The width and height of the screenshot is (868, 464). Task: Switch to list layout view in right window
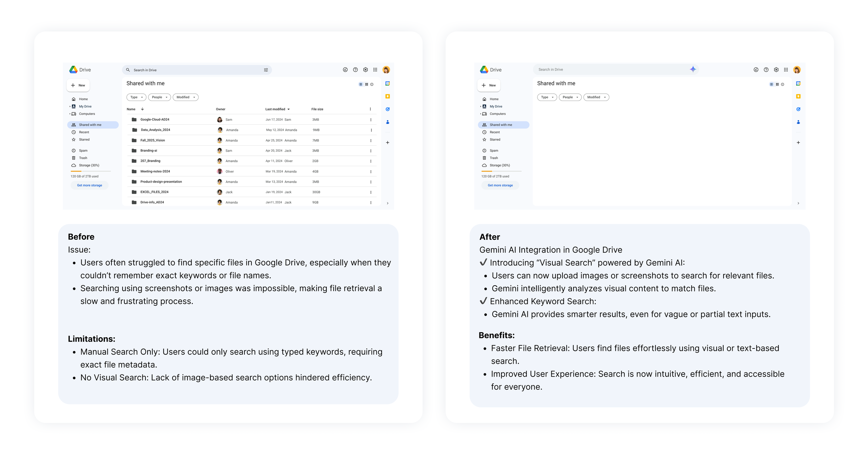point(771,84)
